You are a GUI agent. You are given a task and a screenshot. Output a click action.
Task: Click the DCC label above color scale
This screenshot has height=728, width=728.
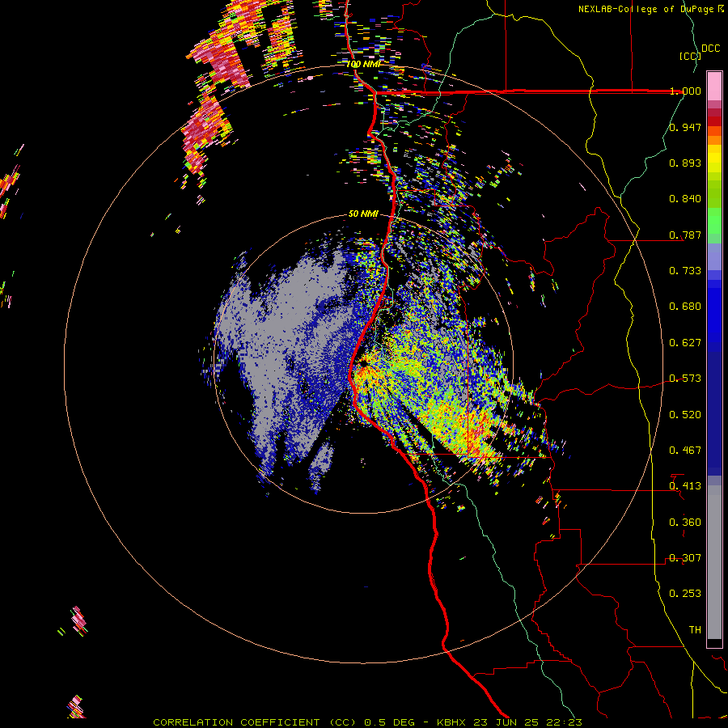tap(711, 49)
